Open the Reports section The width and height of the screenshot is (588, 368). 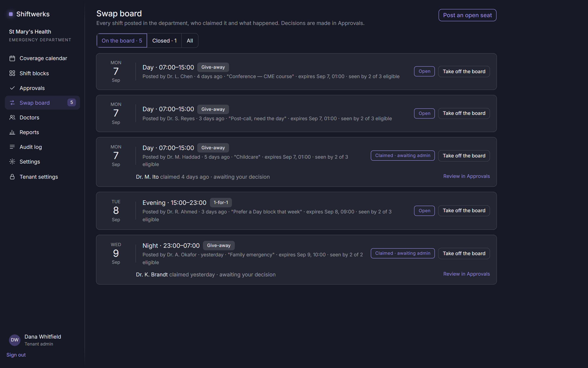tap(42, 132)
